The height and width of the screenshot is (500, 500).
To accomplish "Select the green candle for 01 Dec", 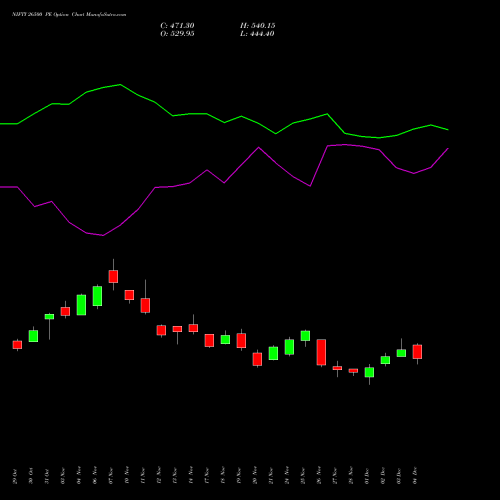I will 369,372.
